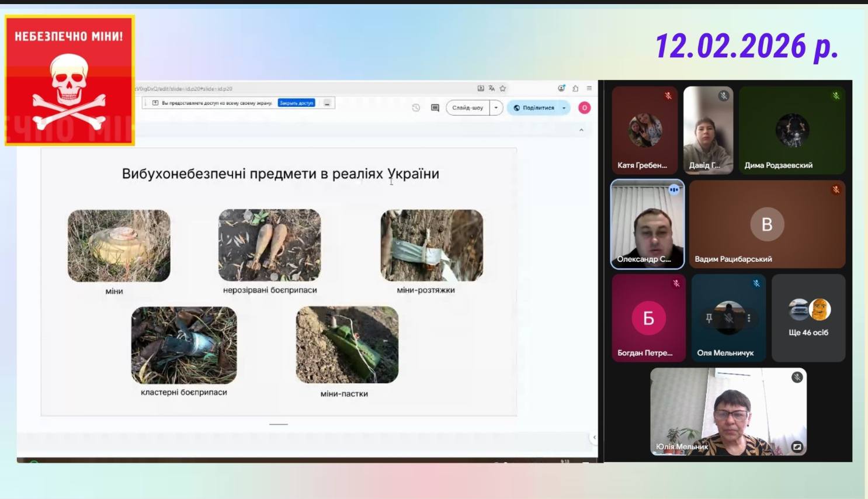Toggle picture-in-picture on Юлія Мельник's tile

(797, 447)
